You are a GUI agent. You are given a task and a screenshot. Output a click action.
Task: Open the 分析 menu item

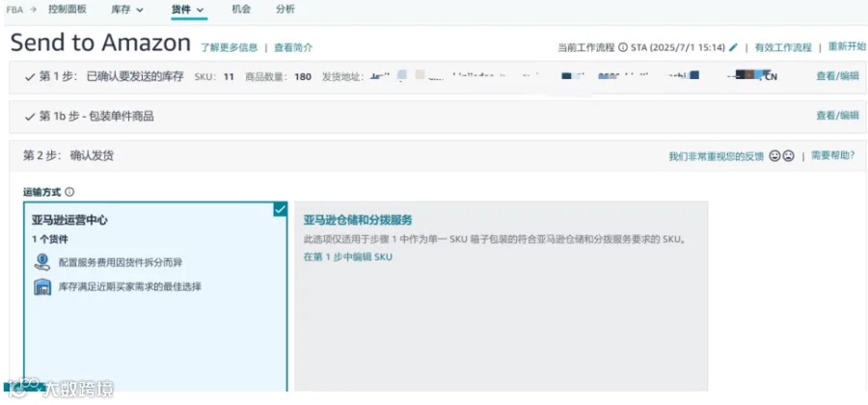pos(285,9)
